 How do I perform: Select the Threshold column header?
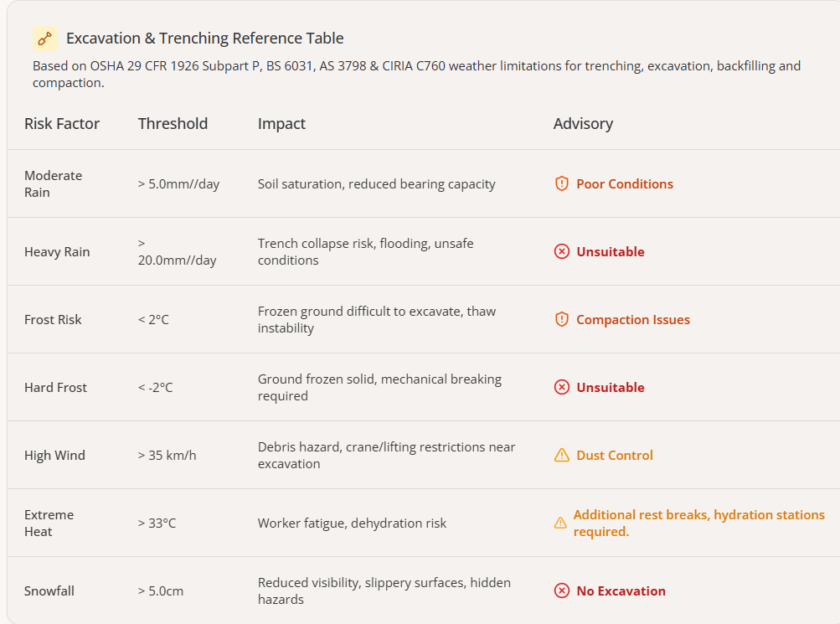173,124
